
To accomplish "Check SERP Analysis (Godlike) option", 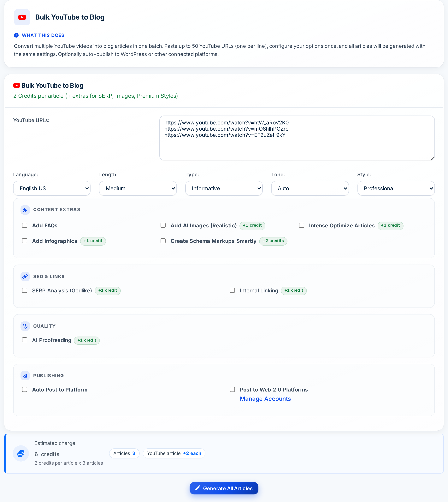I will coord(25,290).
